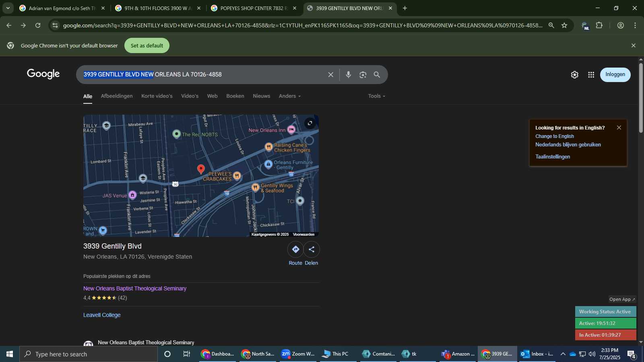Click the Google logo

pos(43,74)
